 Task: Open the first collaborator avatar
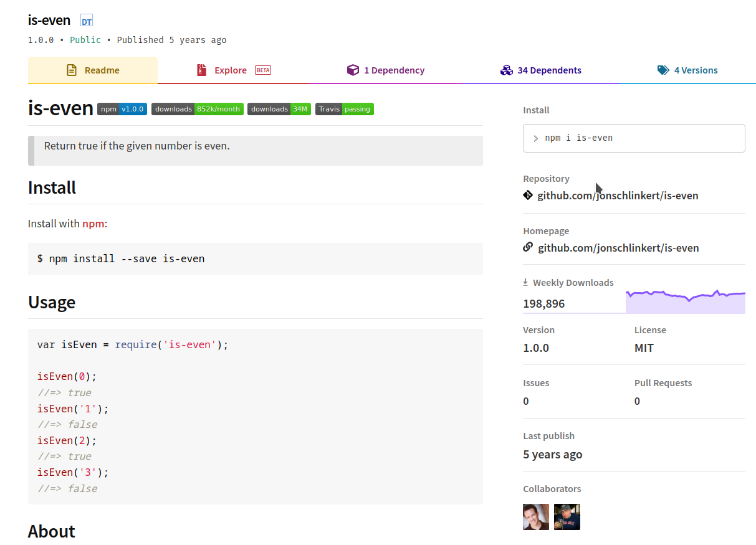click(x=536, y=517)
